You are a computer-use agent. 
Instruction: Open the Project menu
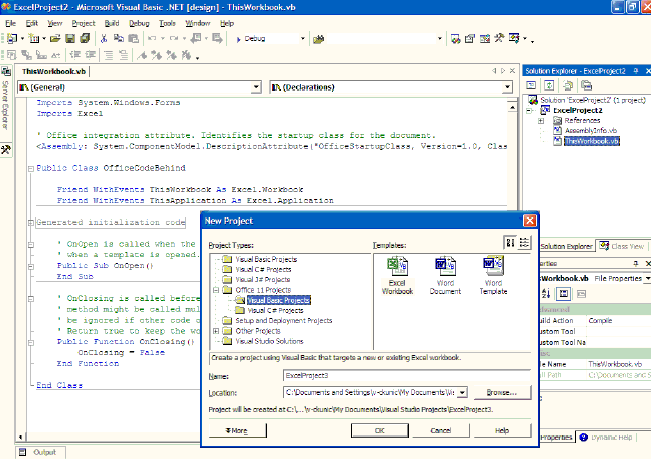[83, 23]
